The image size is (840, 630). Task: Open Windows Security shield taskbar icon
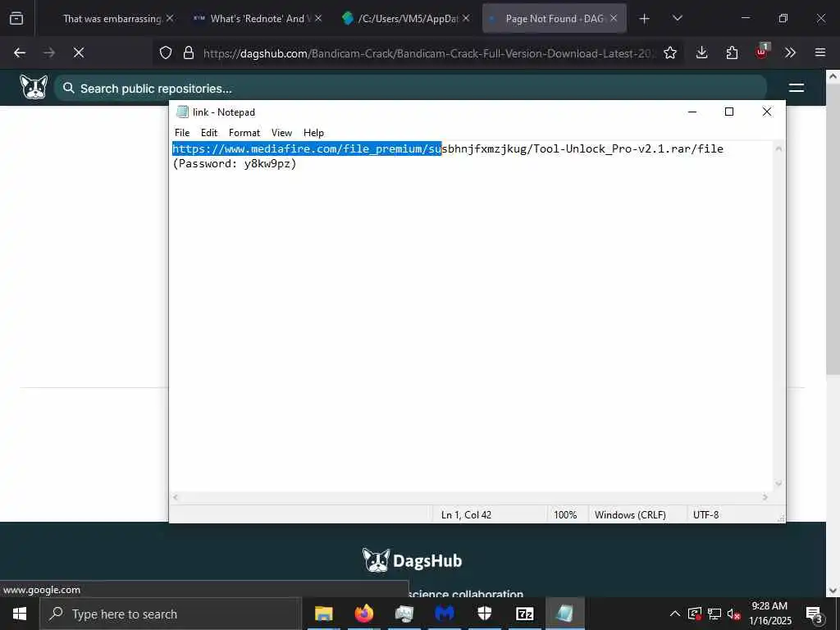click(484, 614)
